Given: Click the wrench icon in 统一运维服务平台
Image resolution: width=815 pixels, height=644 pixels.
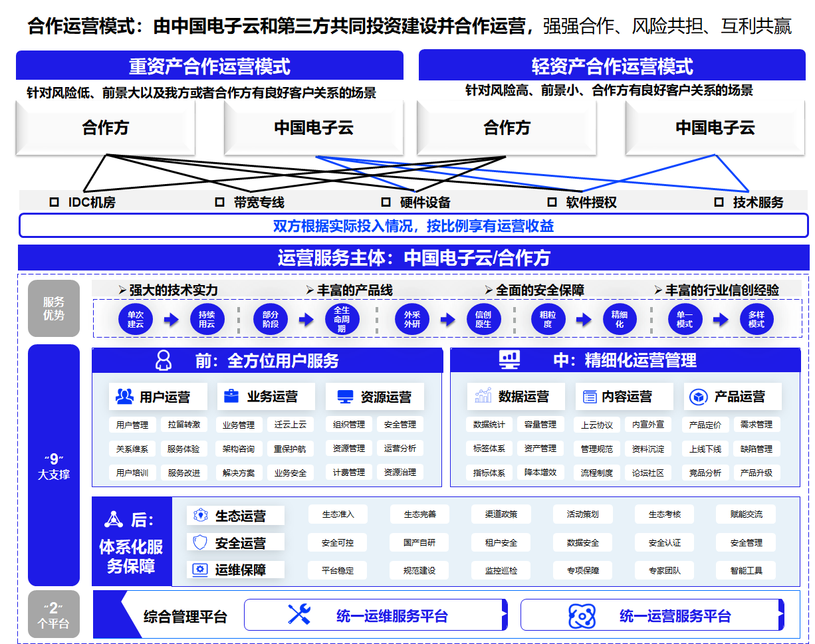Looking at the screenshot, I should point(299,614).
